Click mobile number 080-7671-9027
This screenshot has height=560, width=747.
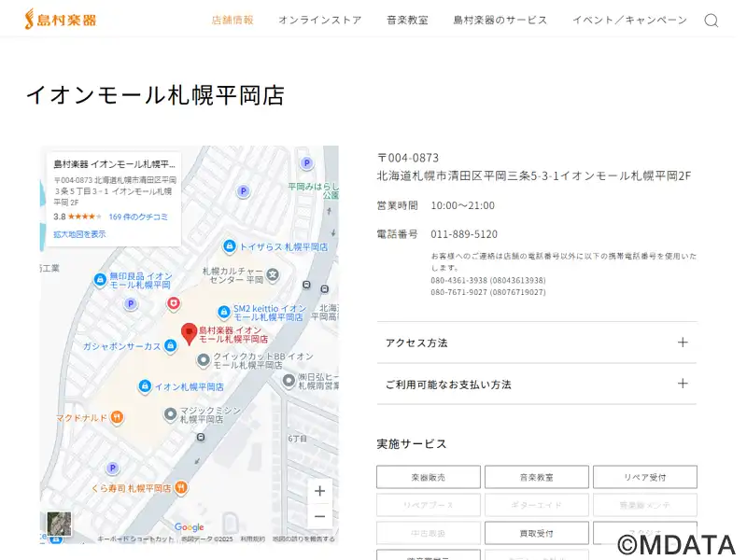(488, 292)
